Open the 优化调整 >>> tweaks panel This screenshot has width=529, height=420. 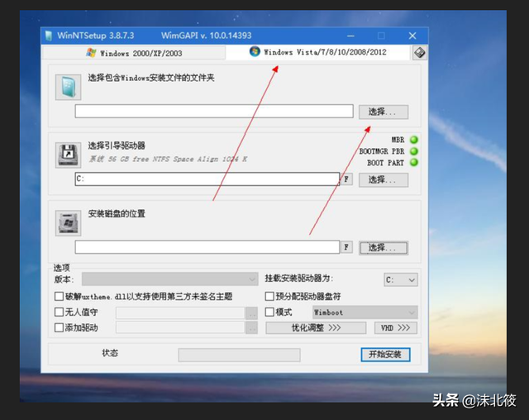pyautogui.click(x=316, y=328)
